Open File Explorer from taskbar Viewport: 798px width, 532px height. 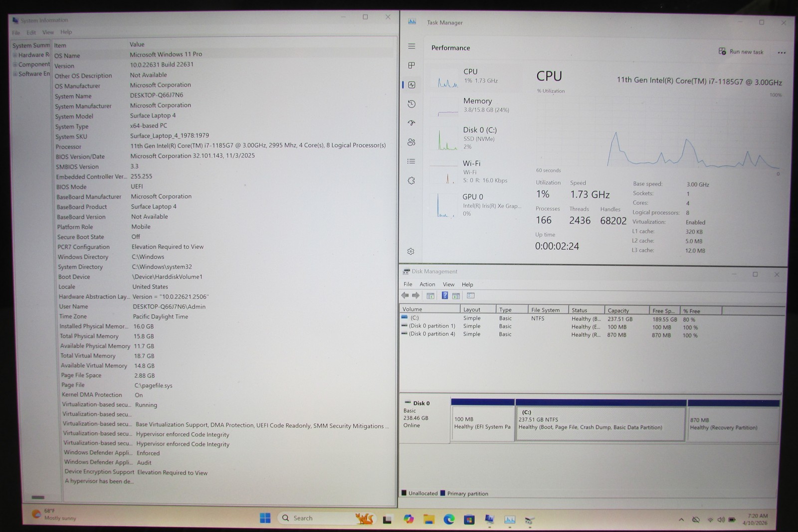(x=428, y=520)
